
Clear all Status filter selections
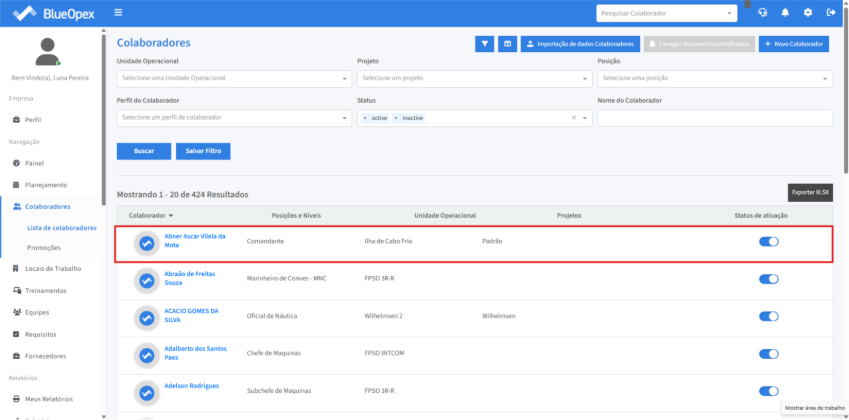(573, 118)
